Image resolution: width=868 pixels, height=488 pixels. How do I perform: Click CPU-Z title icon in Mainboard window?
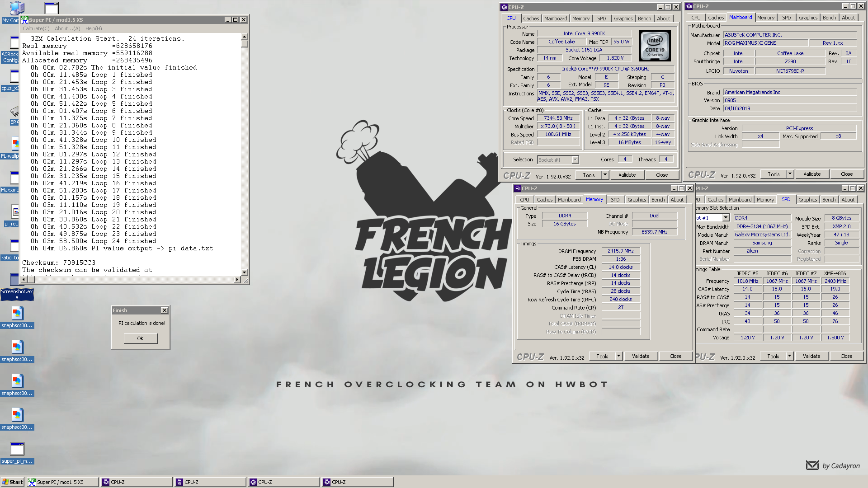(689, 6)
